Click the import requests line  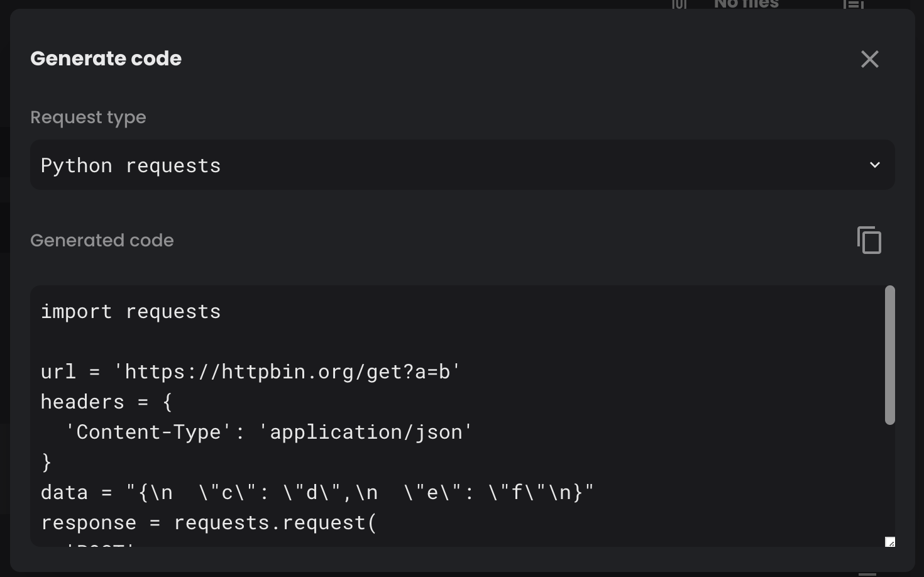[131, 312]
